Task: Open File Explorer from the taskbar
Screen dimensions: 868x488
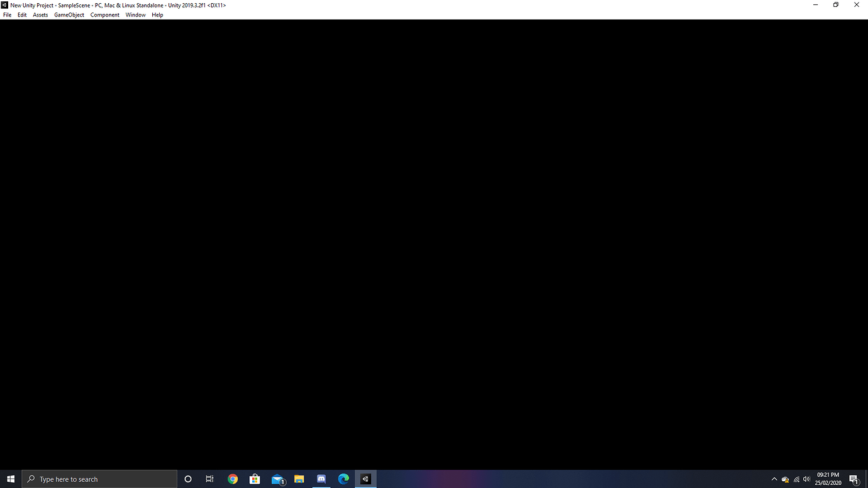Action: [x=299, y=479]
